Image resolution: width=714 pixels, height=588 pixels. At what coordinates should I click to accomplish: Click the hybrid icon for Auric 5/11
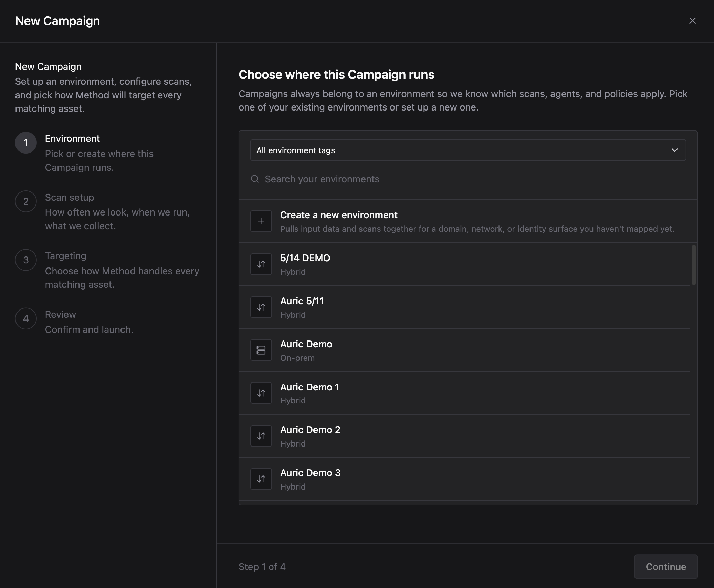point(261,307)
